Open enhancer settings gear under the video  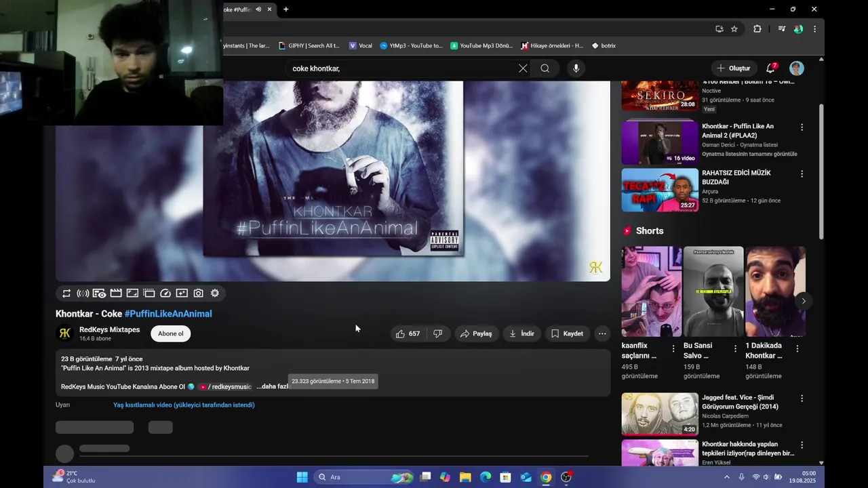coord(215,293)
